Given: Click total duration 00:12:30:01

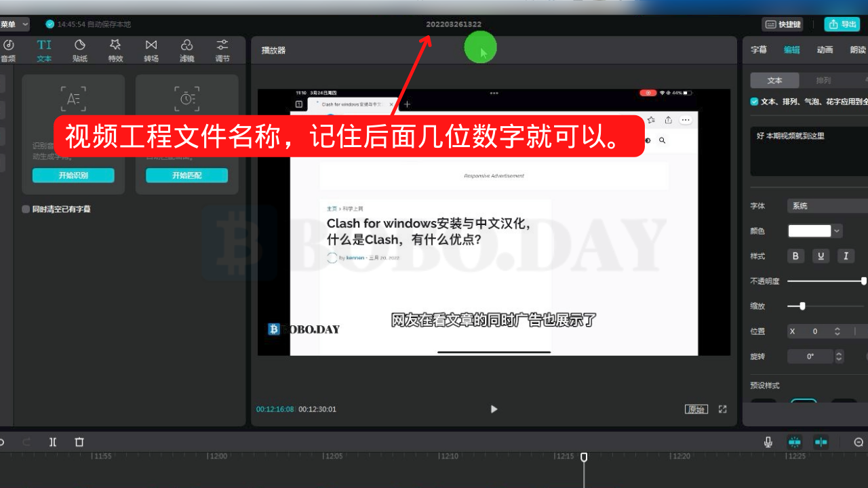Looking at the screenshot, I should click(x=317, y=409).
